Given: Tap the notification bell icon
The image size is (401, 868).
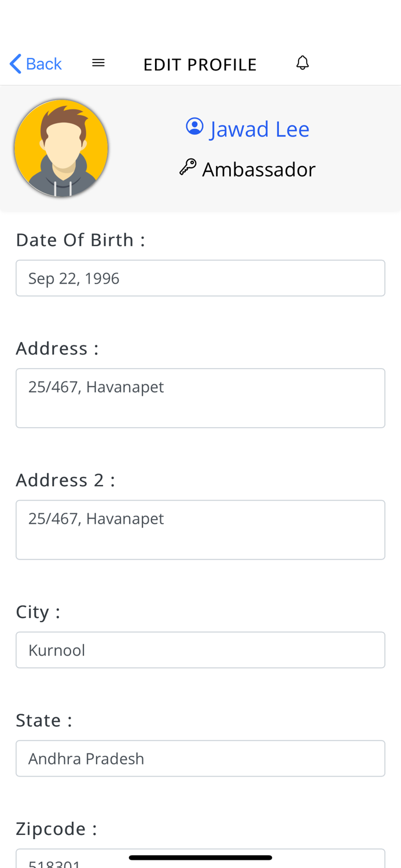Looking at the screenshot, I should (x=302, y=62).
